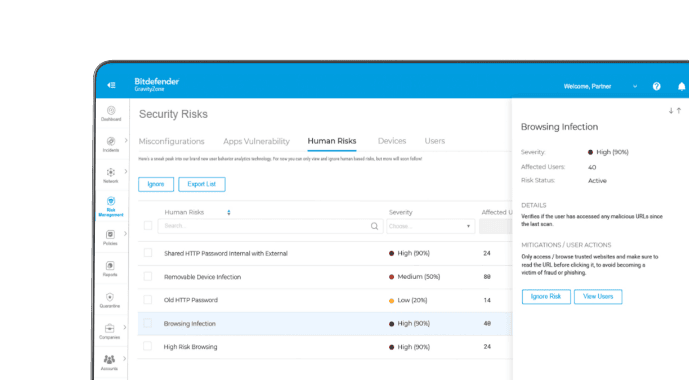This screenshot has height=380, width=689.
Task: Switch to the Apps Vulnerability tab
Action: tap(257, 141)
